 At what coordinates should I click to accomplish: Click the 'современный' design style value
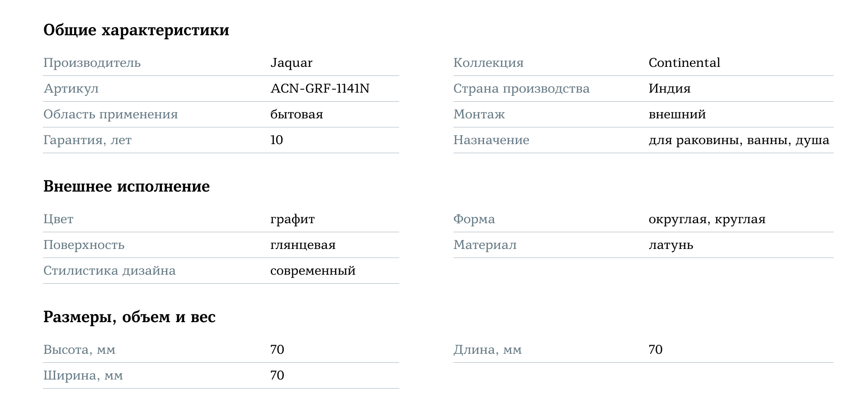tap(313, 271)
